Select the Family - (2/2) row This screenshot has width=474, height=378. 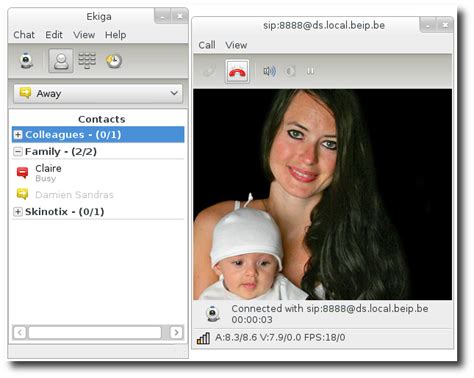(98, 152)
